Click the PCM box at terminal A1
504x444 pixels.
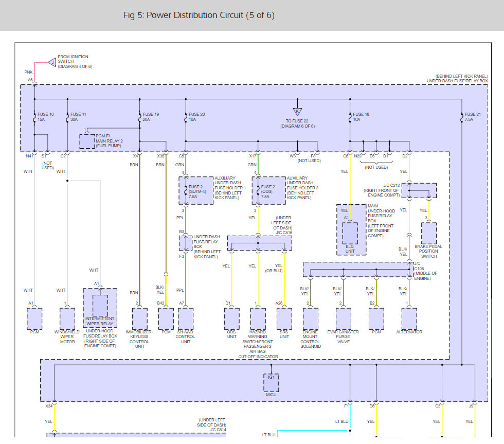coord(34,319)
